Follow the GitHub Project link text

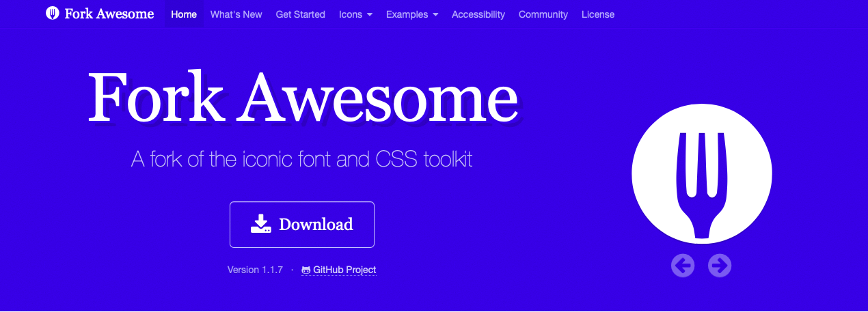point(344,270)
